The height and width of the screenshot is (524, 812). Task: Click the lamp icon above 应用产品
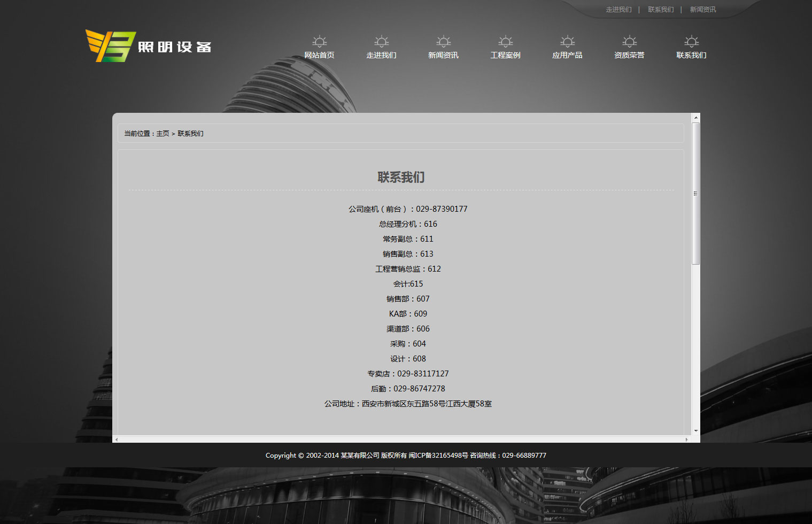coord(567,42)
